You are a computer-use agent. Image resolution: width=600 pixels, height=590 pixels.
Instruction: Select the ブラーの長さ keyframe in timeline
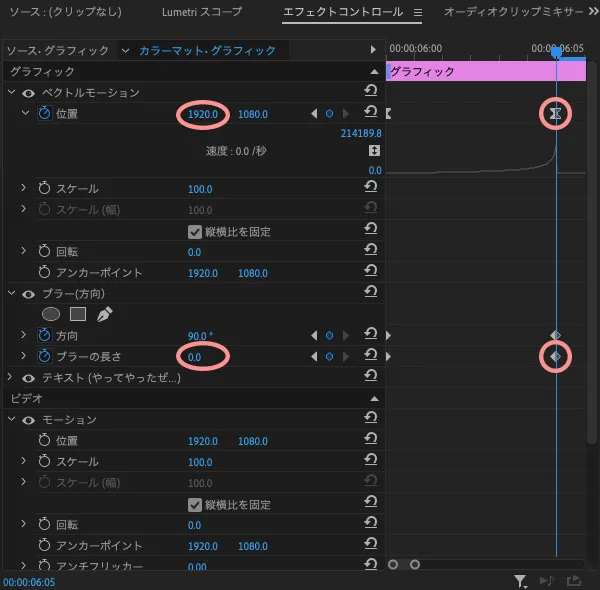point(556,356)
